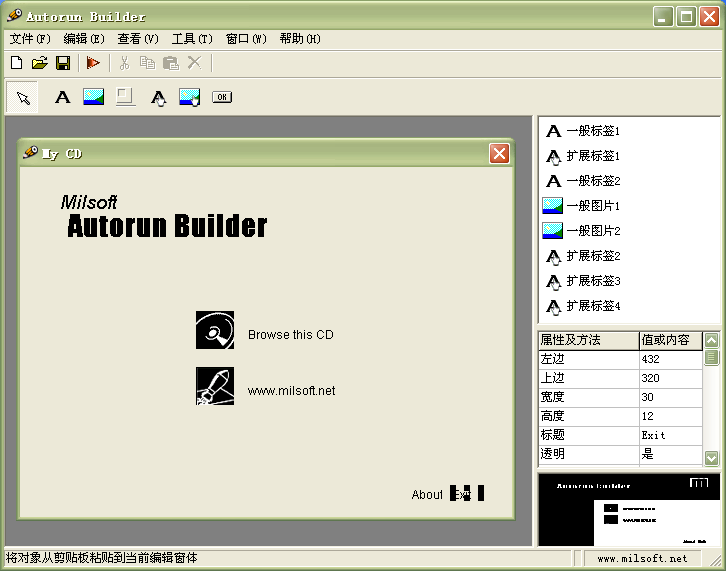
Task: Open the 文件(F) menu
Action: (30, 39)
